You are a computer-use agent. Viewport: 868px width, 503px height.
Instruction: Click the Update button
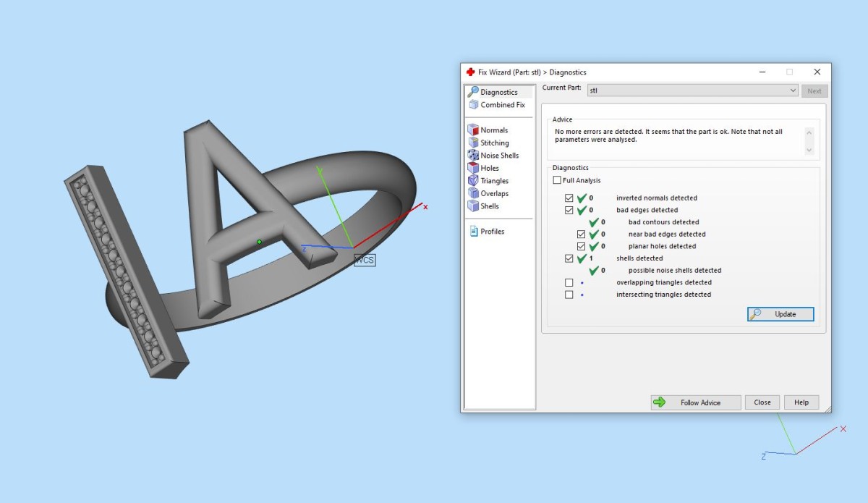tap(780, 314)
